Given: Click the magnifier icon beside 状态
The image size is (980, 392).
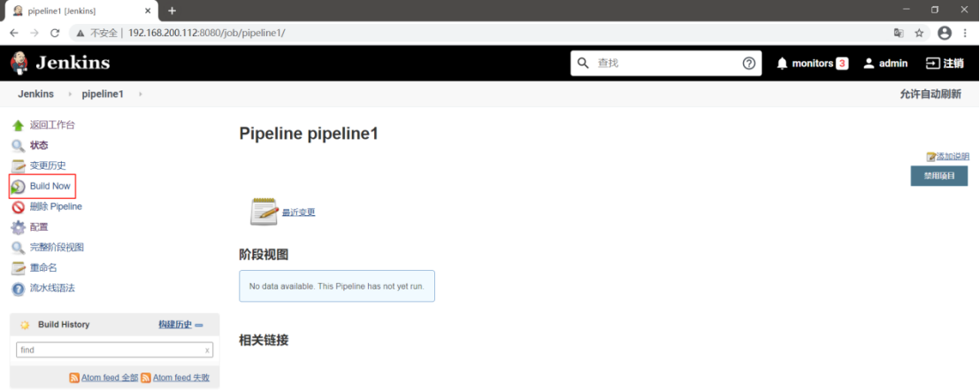Looking at the screenshot, I should pos(18,146).
